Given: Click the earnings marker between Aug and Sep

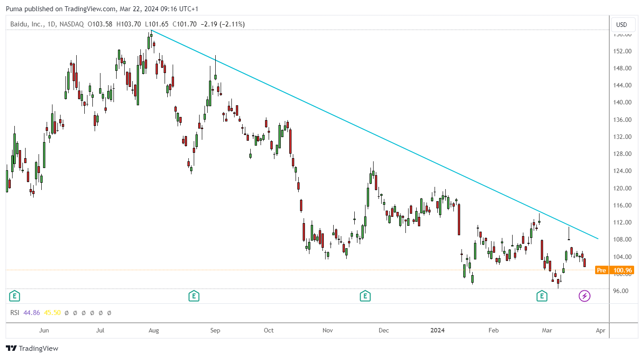Looking at the screenshot, I should pos(194,296).
